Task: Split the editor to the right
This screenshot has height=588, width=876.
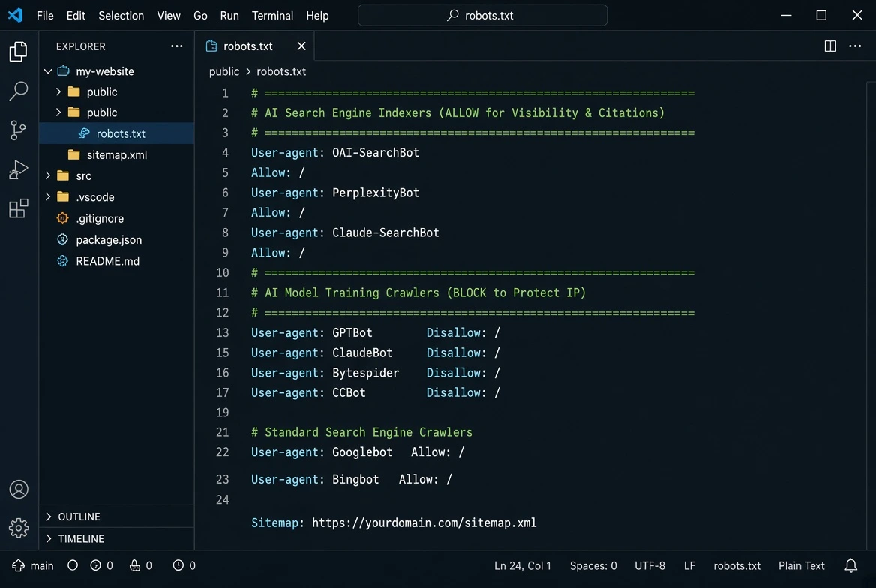Action: pos(830,46)
